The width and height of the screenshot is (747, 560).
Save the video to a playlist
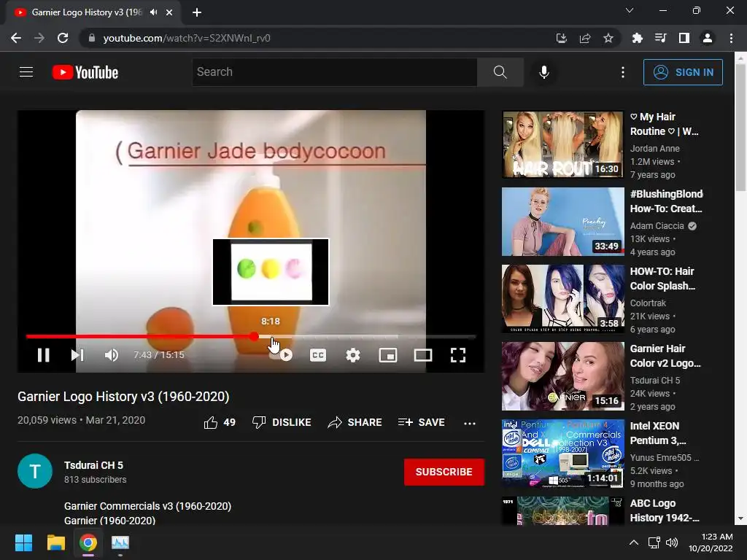(422, 422)
